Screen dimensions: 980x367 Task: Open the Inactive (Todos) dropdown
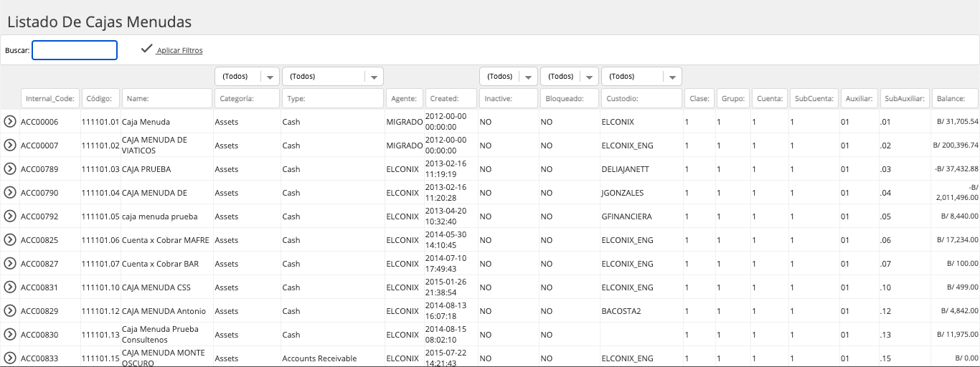point(509,76)
